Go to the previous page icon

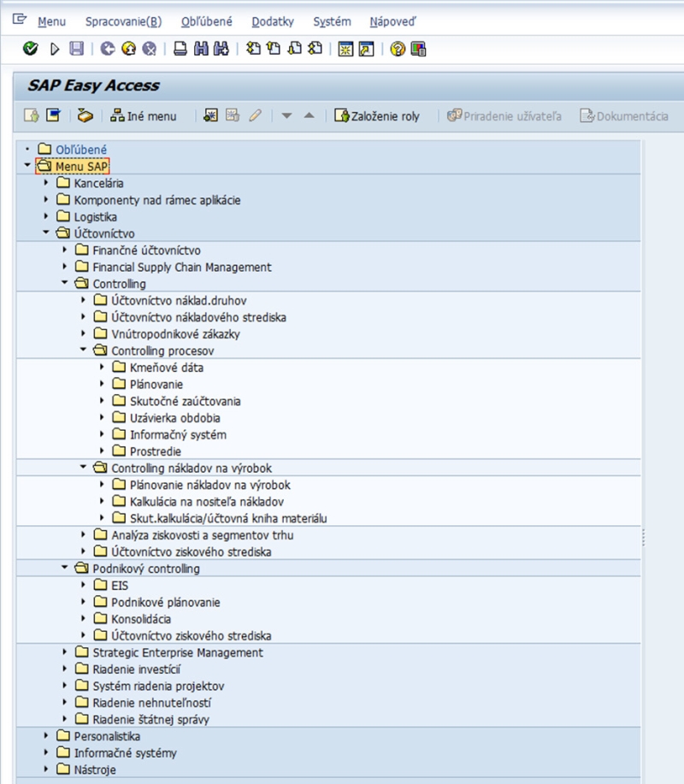click(x=274, y=49)
